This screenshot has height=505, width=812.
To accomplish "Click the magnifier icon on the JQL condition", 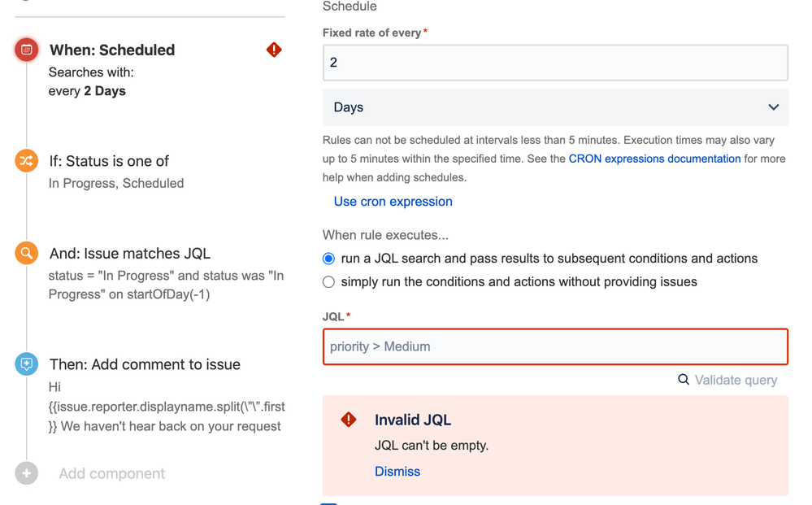I will [x=26, y=253].
